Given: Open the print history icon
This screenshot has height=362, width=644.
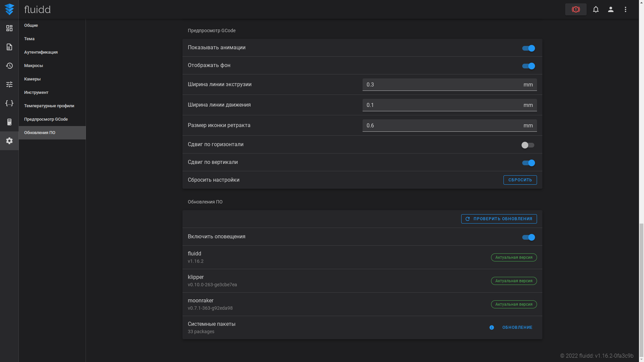Looking at the screenshot, I should 9,66.
